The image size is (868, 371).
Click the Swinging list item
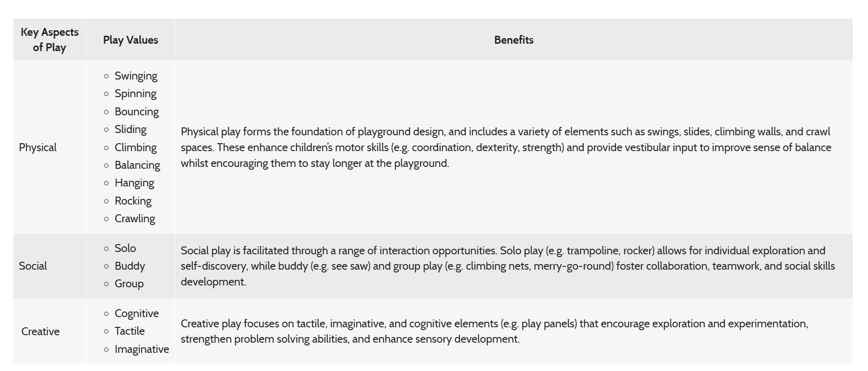(136, 76)
